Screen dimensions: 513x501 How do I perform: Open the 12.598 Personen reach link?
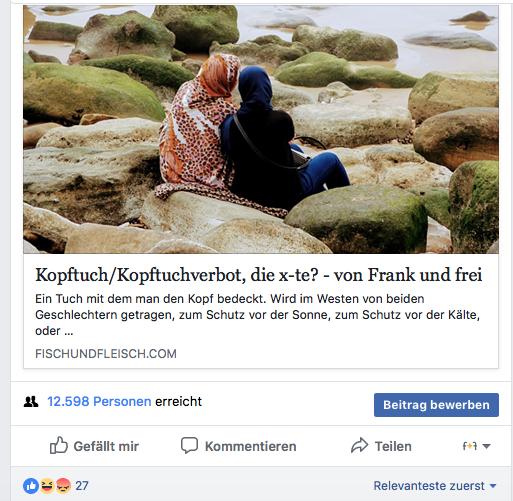pyautogui.click(x=99, y=401)
